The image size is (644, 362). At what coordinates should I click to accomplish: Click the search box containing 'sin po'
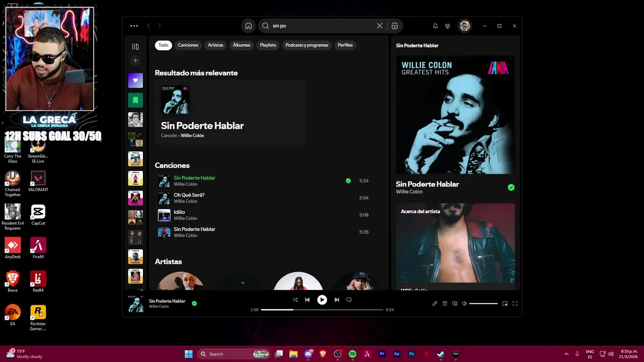[323, 26]
